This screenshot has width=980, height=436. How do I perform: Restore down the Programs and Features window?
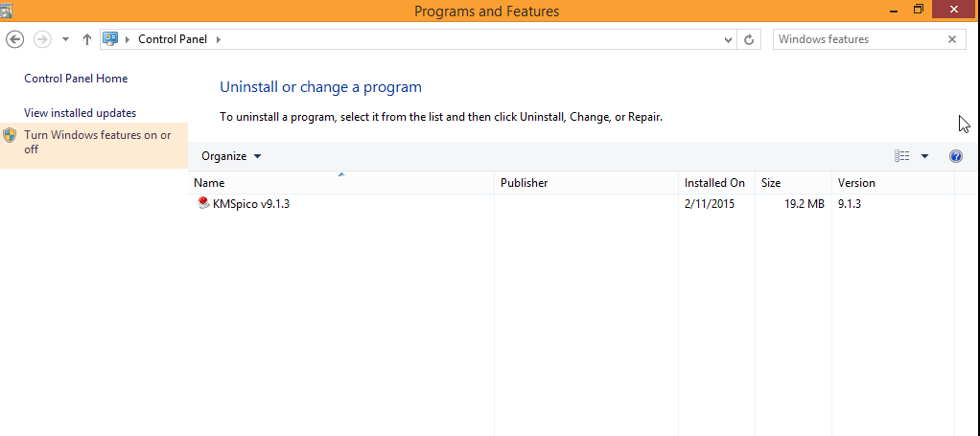pos(918,9)
